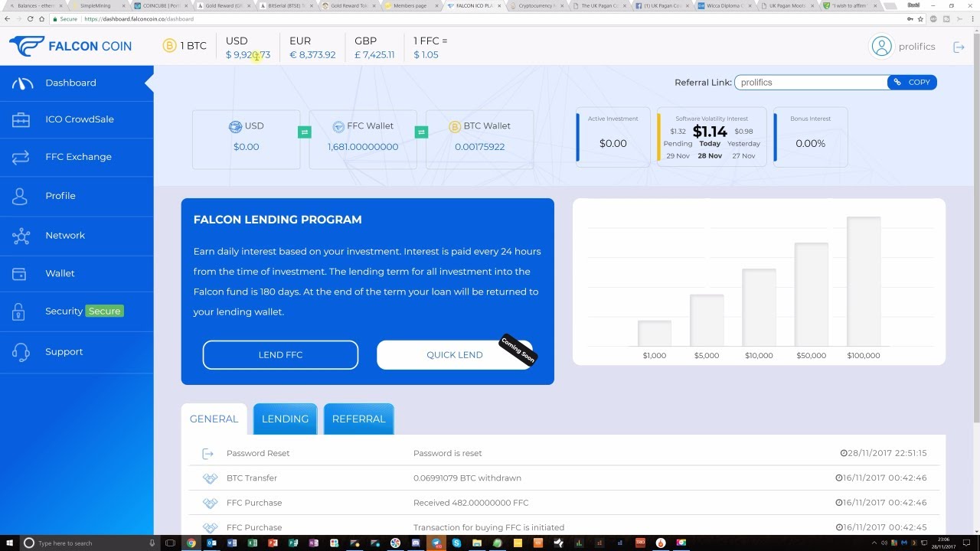980x551 pixels.
Task: Open Network in the sidebar
Action: [x=77, y=235]
